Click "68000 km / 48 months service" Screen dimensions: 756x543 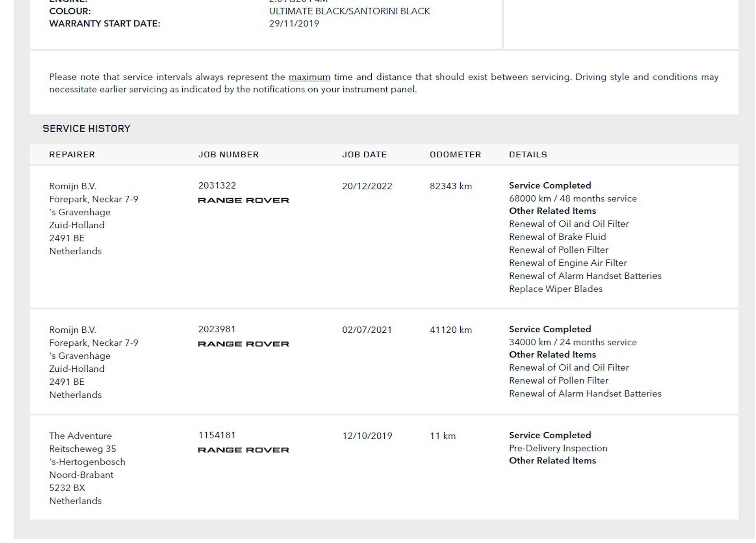point(573,198)
